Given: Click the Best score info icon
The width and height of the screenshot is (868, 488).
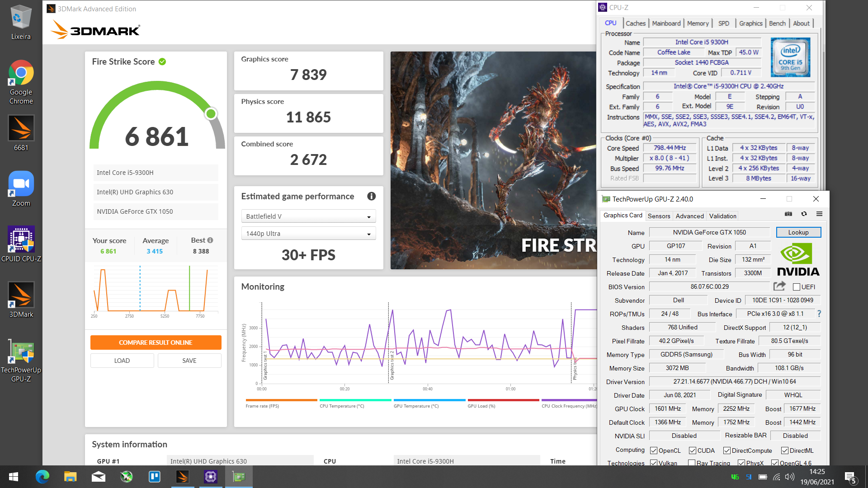Looking at the screenshot, I should point(210,240).
